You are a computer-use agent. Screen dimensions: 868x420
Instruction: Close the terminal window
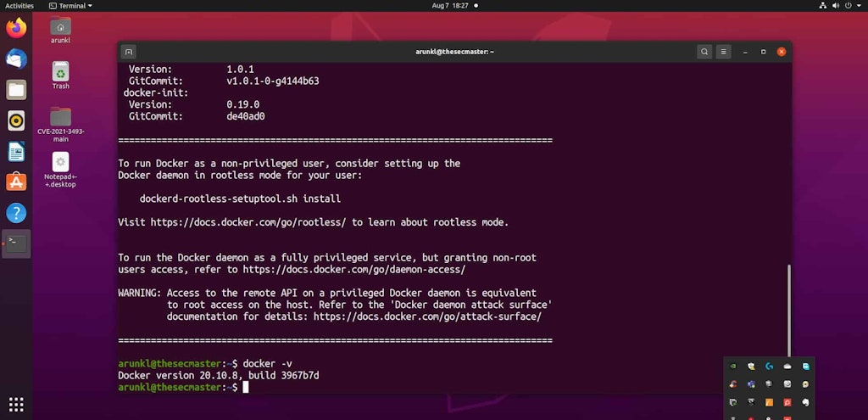781,52
